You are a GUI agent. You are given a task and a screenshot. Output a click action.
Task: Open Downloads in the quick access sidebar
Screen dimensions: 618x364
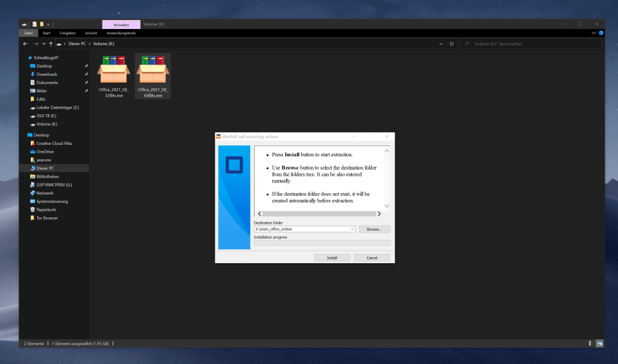click(x=47, y=74)
